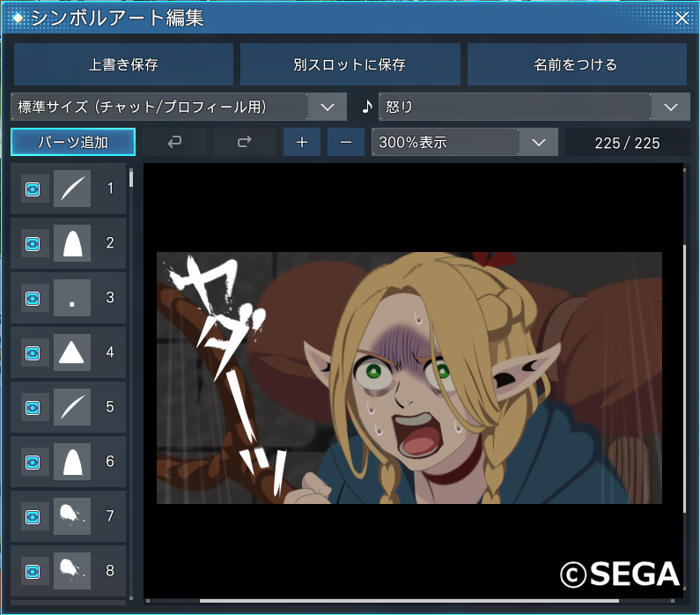Click the 225 / 225 parts counter
This screenshot has height=615, width=700.
627,143
